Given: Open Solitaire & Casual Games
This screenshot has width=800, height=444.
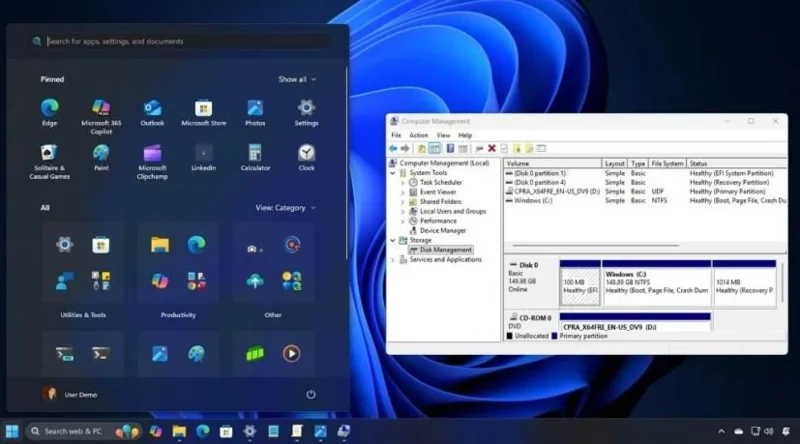Looking at the screenshot, I should coord(49,161).
